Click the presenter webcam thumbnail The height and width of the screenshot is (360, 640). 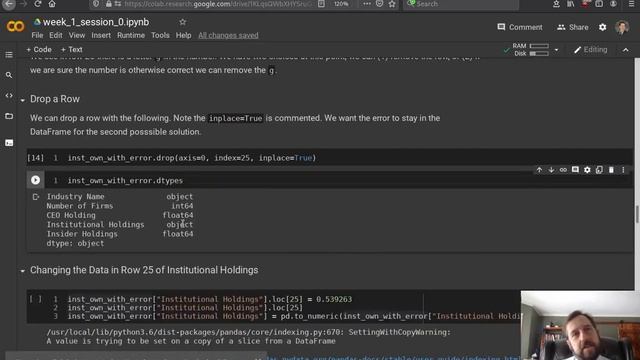[x=580, y=325]
